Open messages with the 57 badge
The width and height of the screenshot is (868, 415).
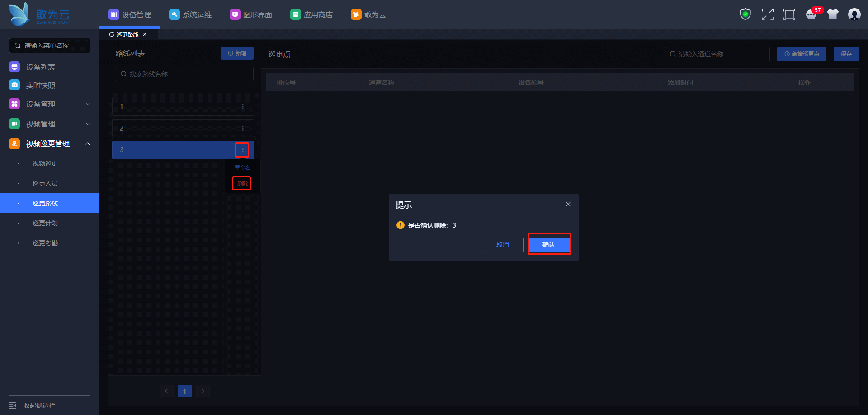[x=812, y=14]
